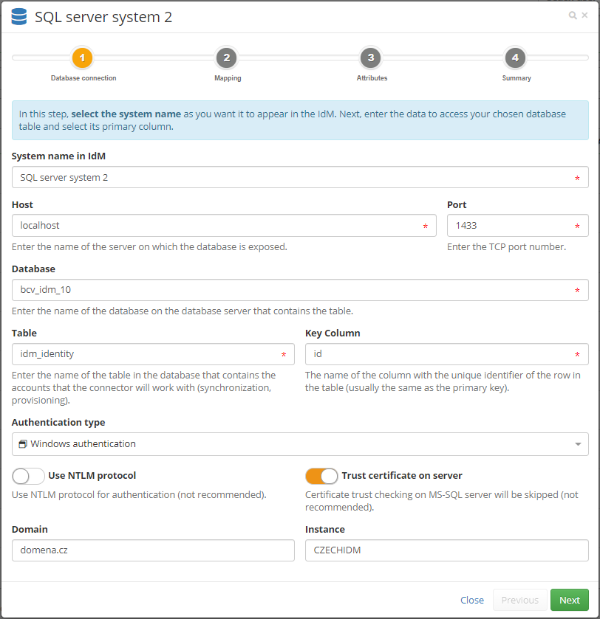This screenshot has width=600, height=619.
Task: Select the Database field with bcv_idm_10
Action: pos(300,290)
